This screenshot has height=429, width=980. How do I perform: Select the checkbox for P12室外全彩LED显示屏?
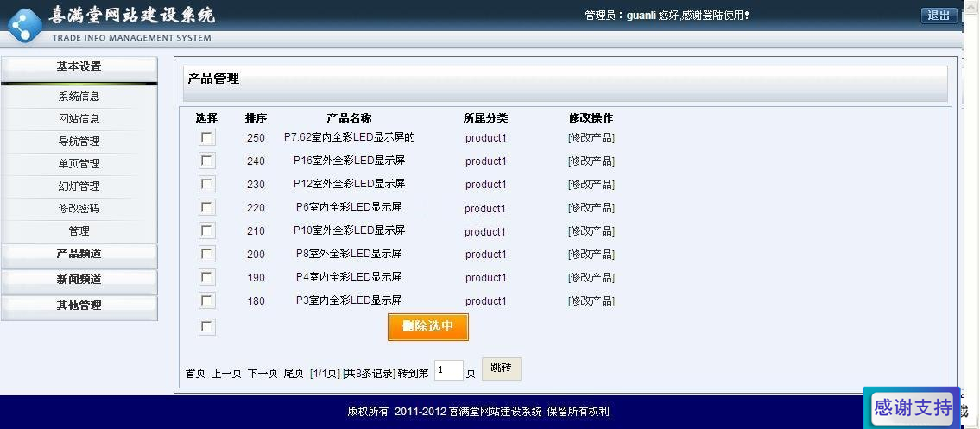tap(207, 184)
